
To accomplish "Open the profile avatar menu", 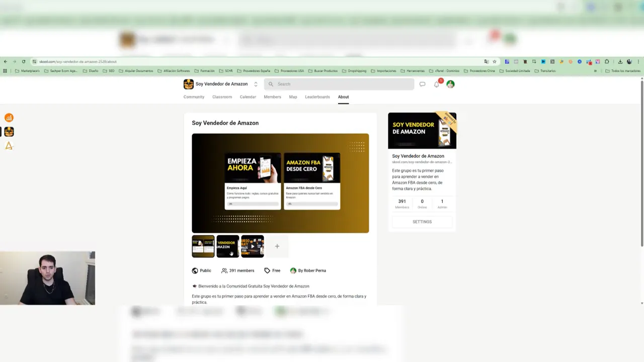I will point(450,84).
